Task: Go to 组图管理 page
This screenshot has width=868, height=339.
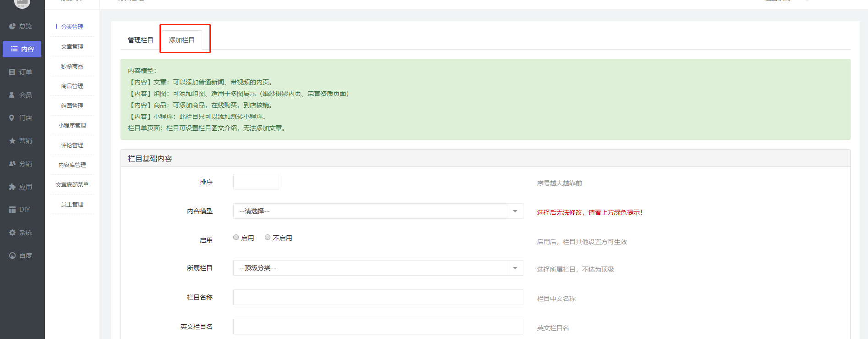Action: tap(72, 106)
